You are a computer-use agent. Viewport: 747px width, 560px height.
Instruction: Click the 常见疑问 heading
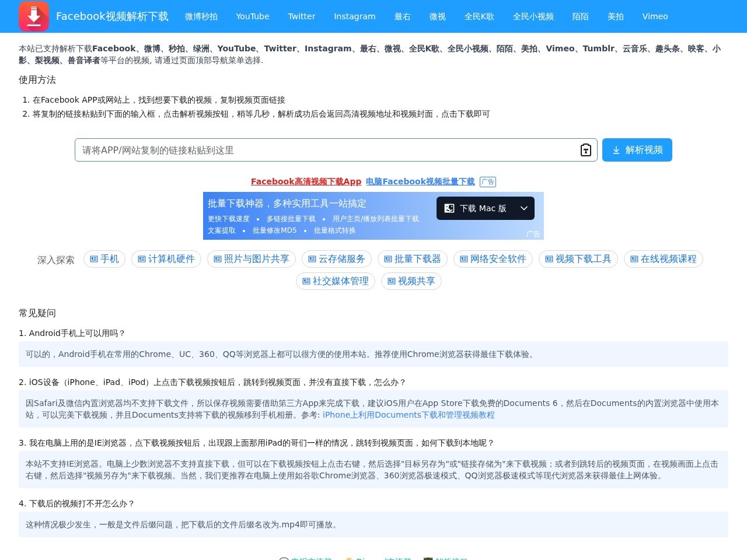click(x=37, y=313)
